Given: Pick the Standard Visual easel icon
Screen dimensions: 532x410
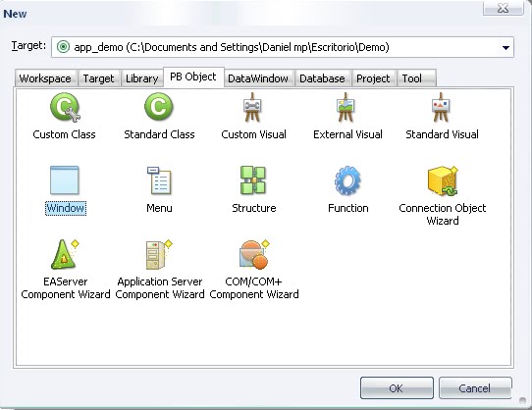Looking at the screenshot, I should [441, 108].
